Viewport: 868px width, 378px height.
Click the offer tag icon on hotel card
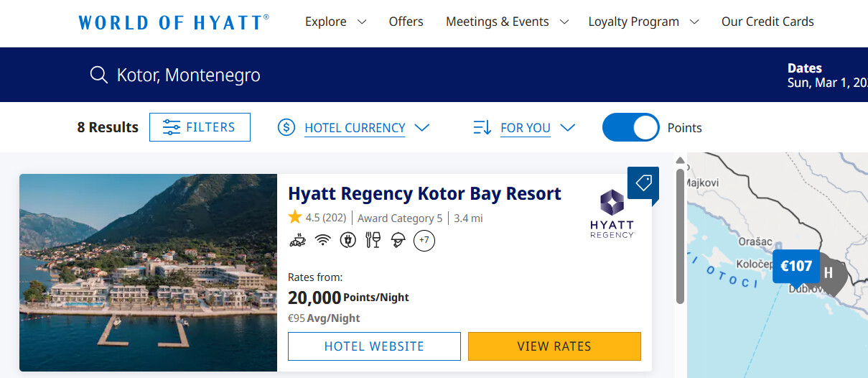coord(643,183)
